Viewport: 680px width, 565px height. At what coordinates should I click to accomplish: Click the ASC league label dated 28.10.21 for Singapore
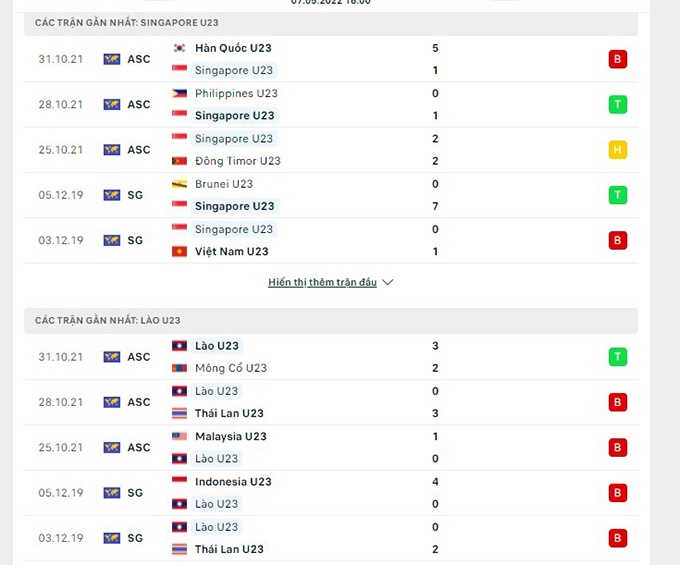pyautogui.click(x=139, y=105)
